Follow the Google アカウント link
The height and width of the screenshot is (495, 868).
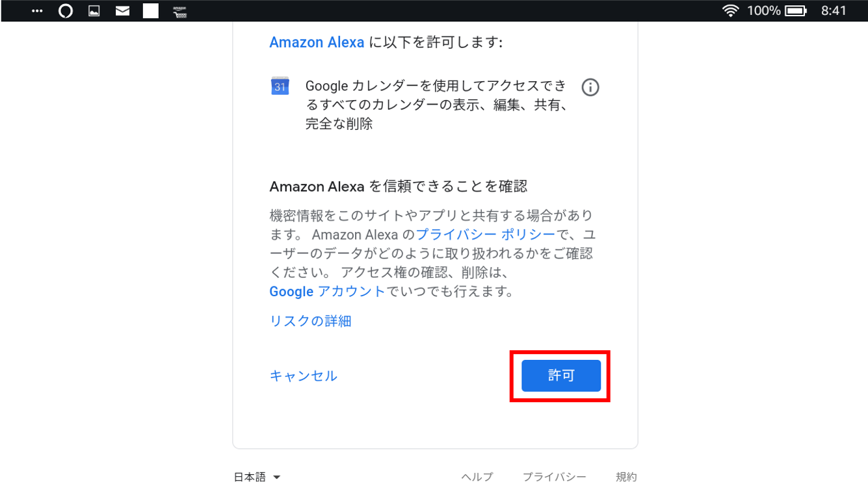click(x=327, y=292)
